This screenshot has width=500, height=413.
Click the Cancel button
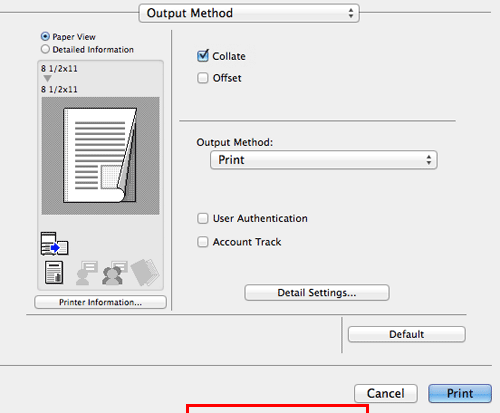coord(386,394)
